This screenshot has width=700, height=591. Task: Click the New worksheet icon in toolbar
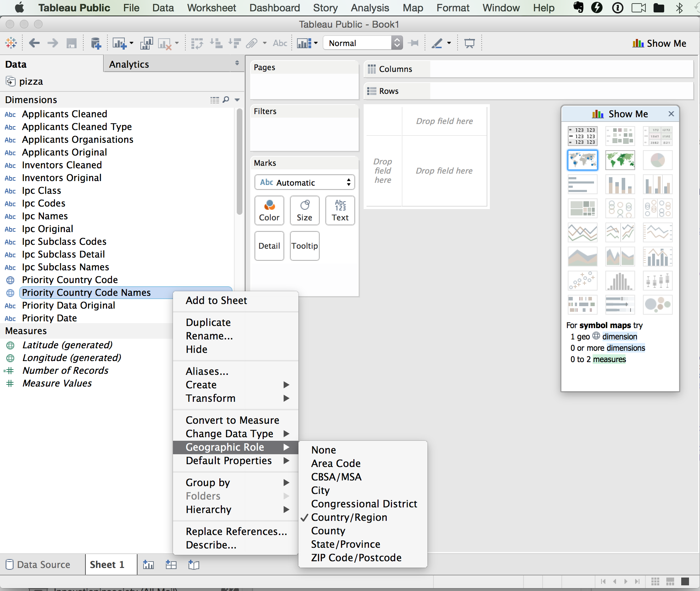point(119,43)
